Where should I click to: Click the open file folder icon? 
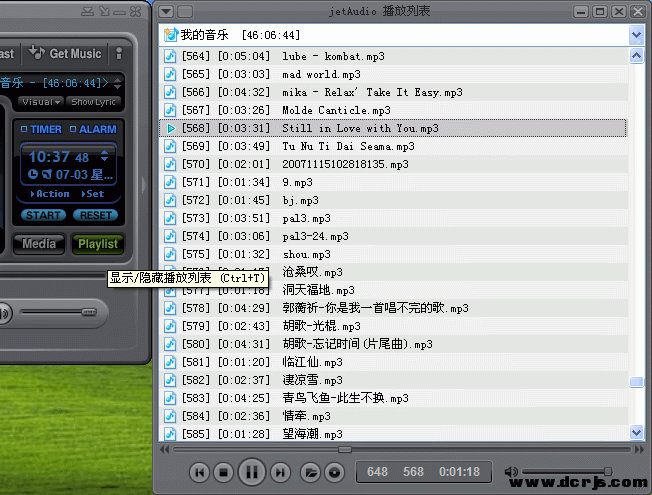310,471
